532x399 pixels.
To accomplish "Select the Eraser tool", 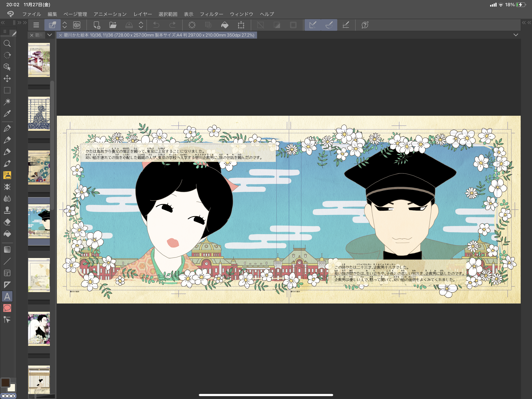I will [7, 222].
